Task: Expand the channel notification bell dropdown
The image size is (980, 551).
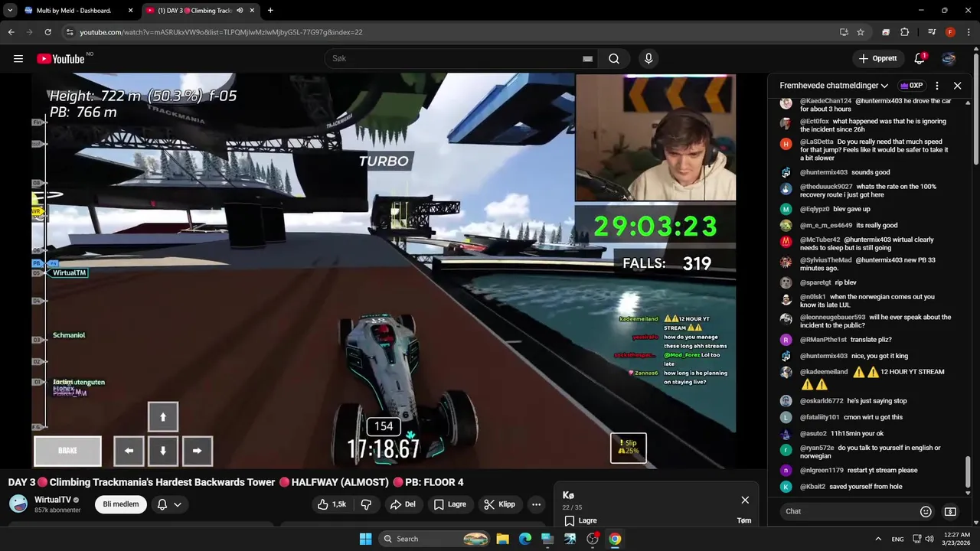Action: point(169,504)
